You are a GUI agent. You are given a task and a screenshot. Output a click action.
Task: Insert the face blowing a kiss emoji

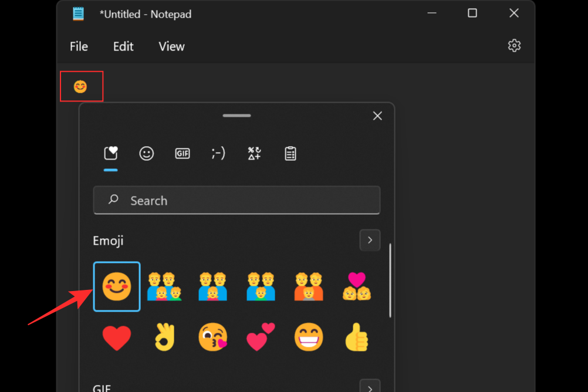click(x=212, y=337)
